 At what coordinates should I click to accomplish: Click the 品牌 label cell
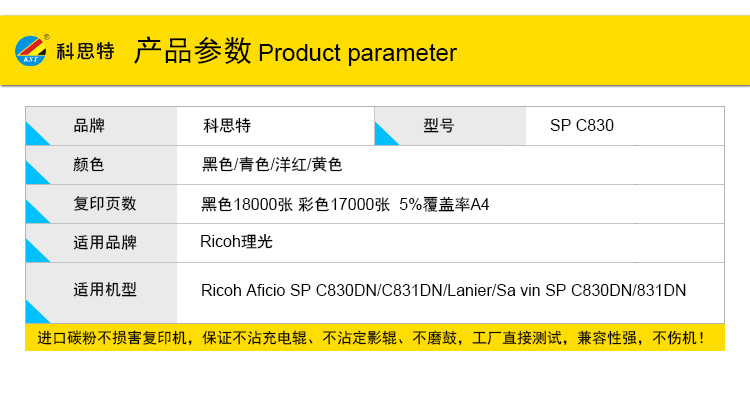pyautogui.click(x=89, y=126)
